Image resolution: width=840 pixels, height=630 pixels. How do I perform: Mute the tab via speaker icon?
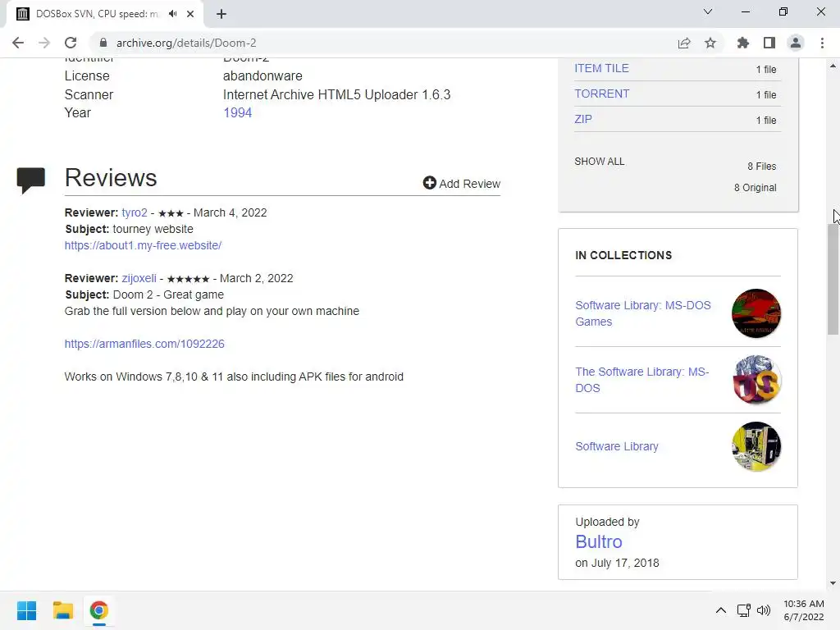click(173, 14)
